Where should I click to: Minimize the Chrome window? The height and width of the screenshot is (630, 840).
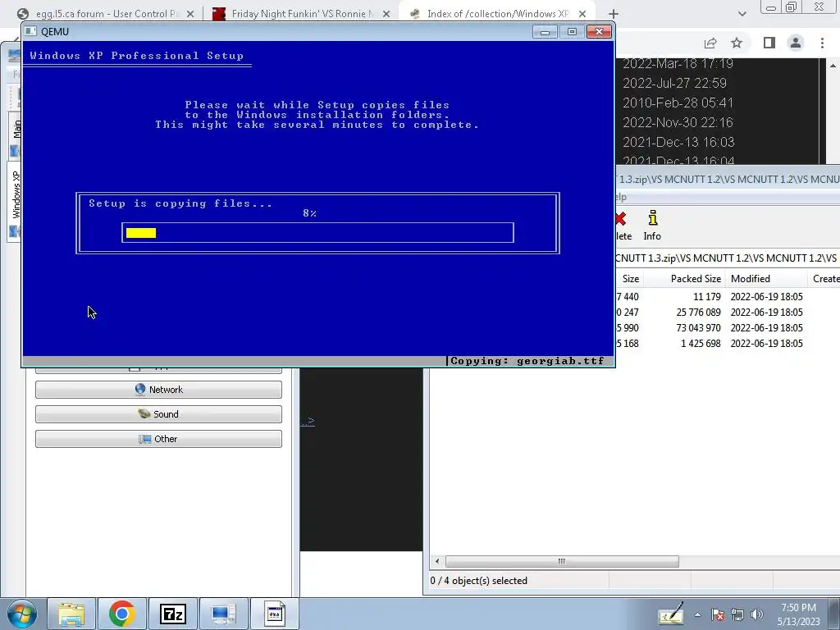(771, 7)
